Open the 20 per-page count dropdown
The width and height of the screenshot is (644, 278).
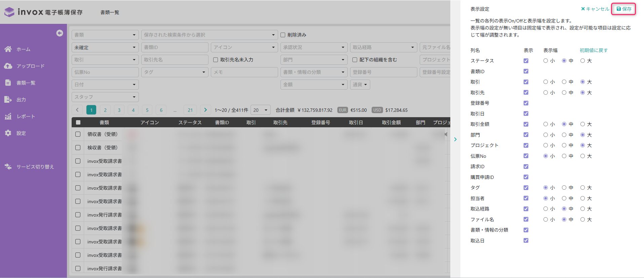(261, 110)
